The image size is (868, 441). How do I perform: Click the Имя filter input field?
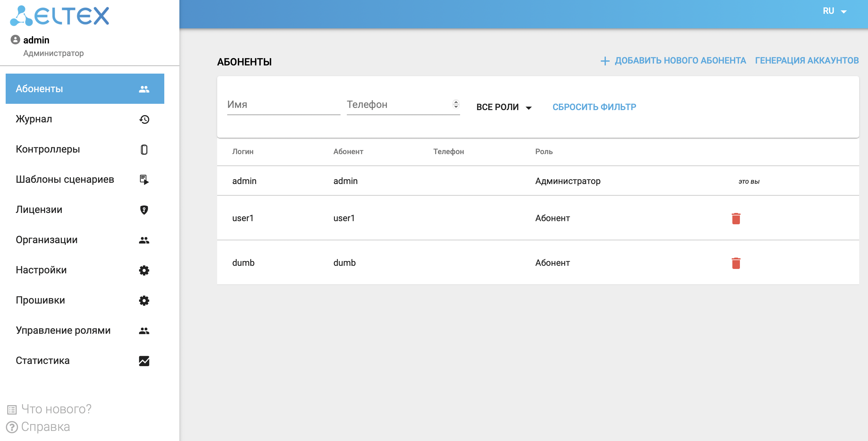point(283,105)
